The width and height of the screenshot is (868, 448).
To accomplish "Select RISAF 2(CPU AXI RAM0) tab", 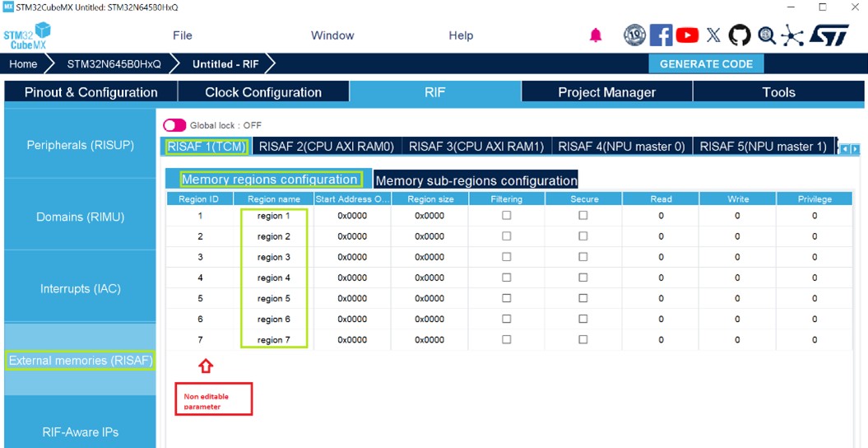I will tap(327, 147).
